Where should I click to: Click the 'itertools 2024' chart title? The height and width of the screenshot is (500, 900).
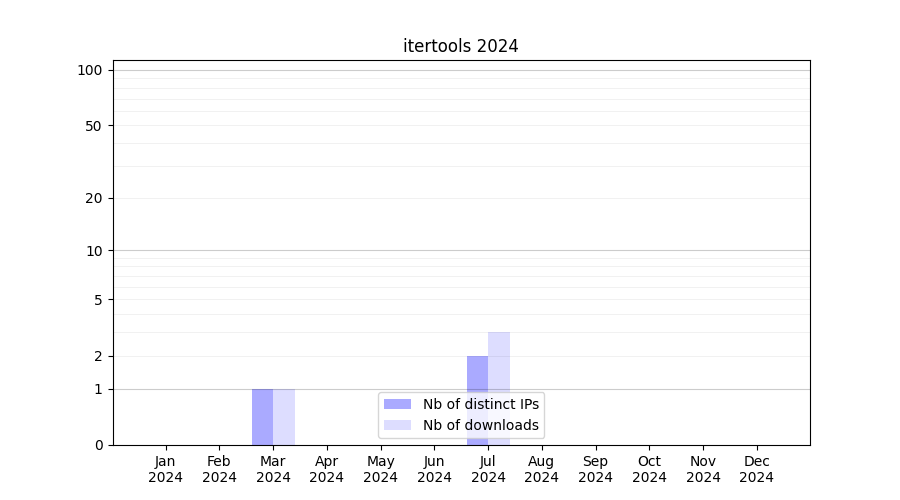tap(460, 46)
